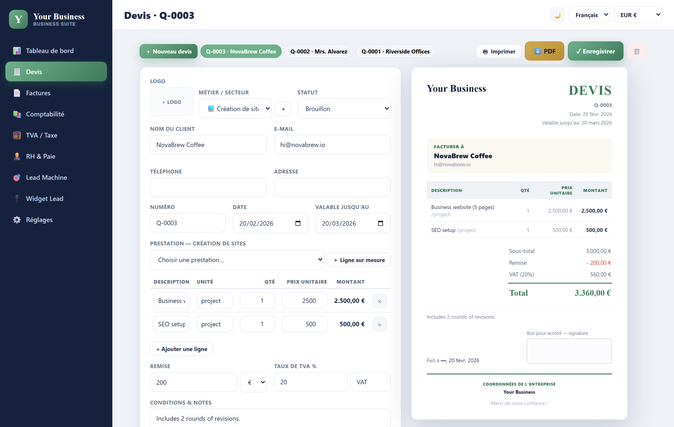This screenshot has width=674, height=427.
Task: Switch to Q-0001 Riverside Offices tab
Action: [x=395, y=51]
